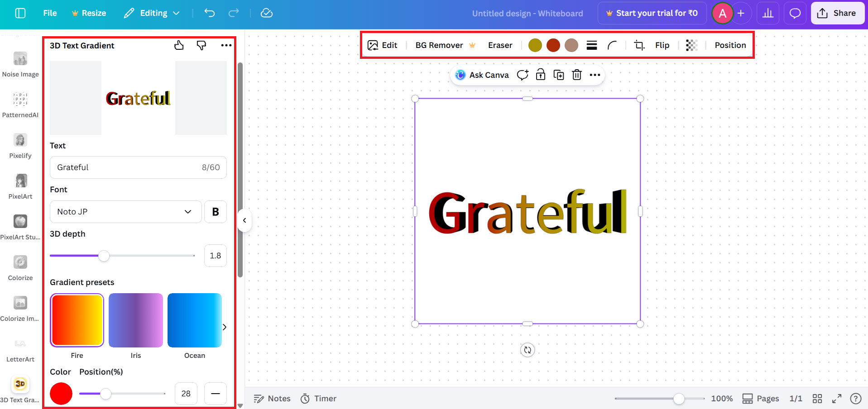868x409 pixels.
Task: Open the File menu
Action: [49, 13]
